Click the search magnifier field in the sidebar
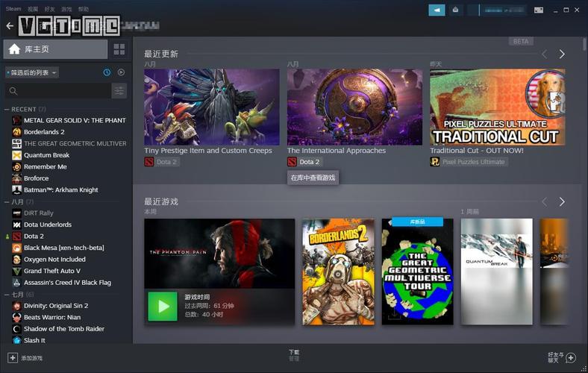 point(58,91)
